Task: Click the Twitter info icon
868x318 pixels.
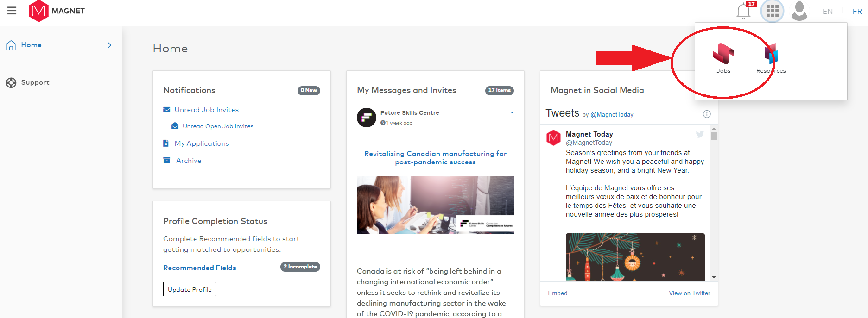Action: point(707,114)
